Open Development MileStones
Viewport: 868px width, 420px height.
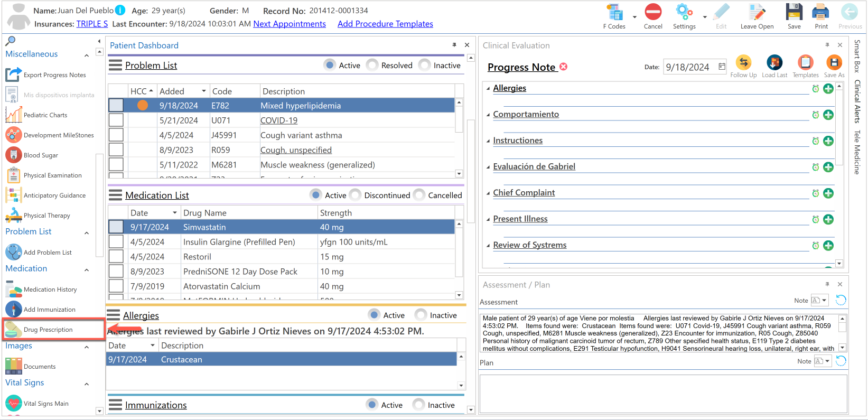[x=50, y=135]
